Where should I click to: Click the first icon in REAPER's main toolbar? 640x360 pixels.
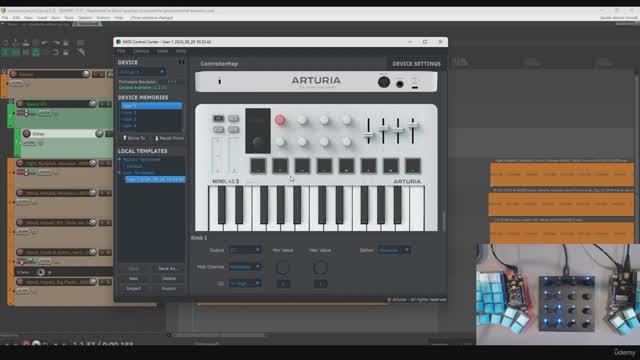click(6, 42)
